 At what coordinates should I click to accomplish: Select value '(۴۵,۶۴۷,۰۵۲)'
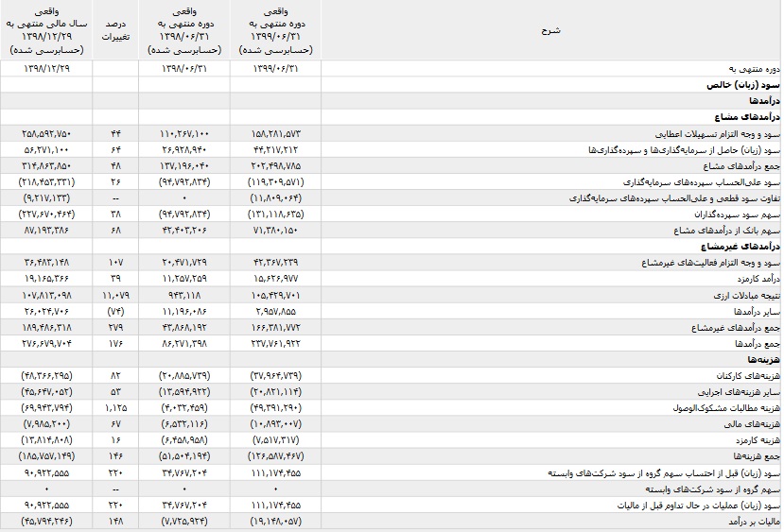[46, 391]
